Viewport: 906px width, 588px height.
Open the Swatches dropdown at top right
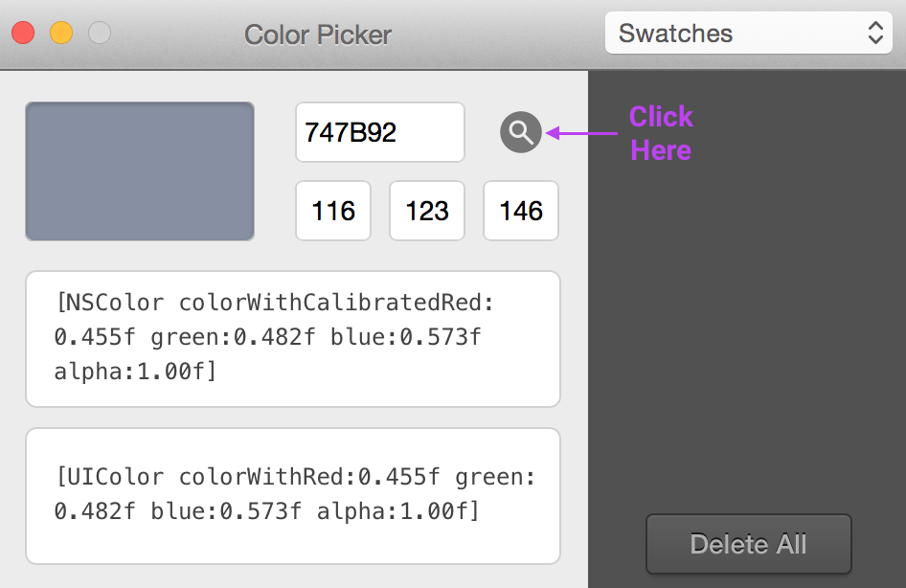point(748,33)
